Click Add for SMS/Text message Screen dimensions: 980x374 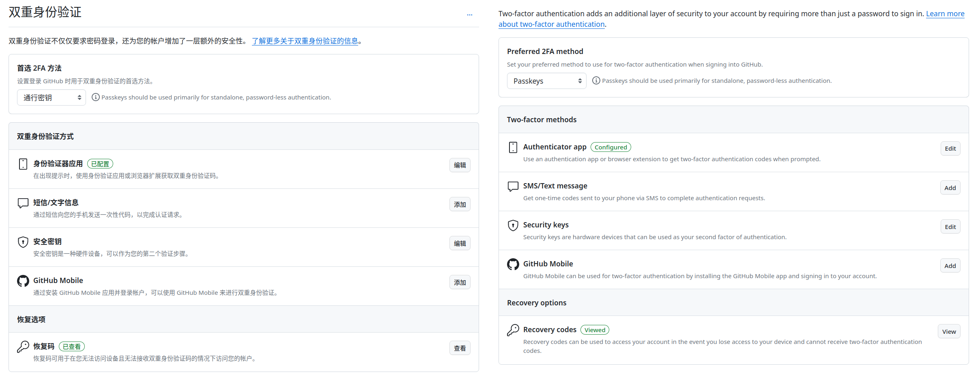(x=950, y=188)
